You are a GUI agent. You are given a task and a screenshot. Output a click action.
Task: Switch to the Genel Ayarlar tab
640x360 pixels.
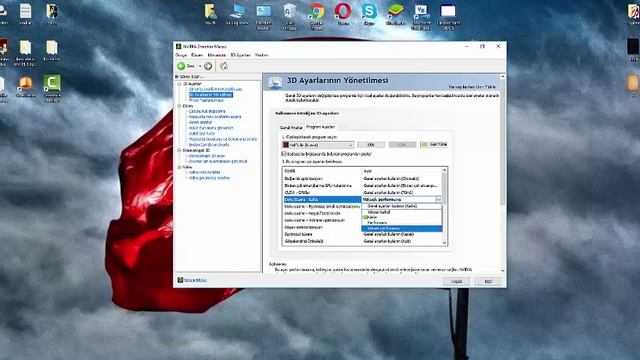[x=291, y=127]
